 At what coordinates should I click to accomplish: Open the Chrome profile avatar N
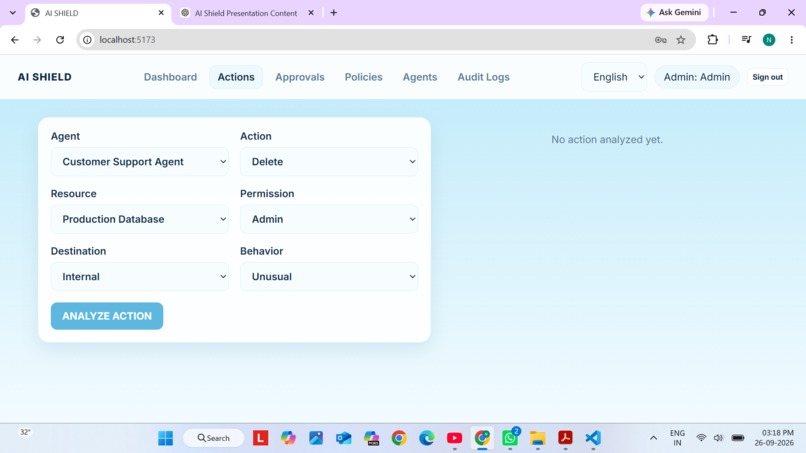click(x=769, y=40)
